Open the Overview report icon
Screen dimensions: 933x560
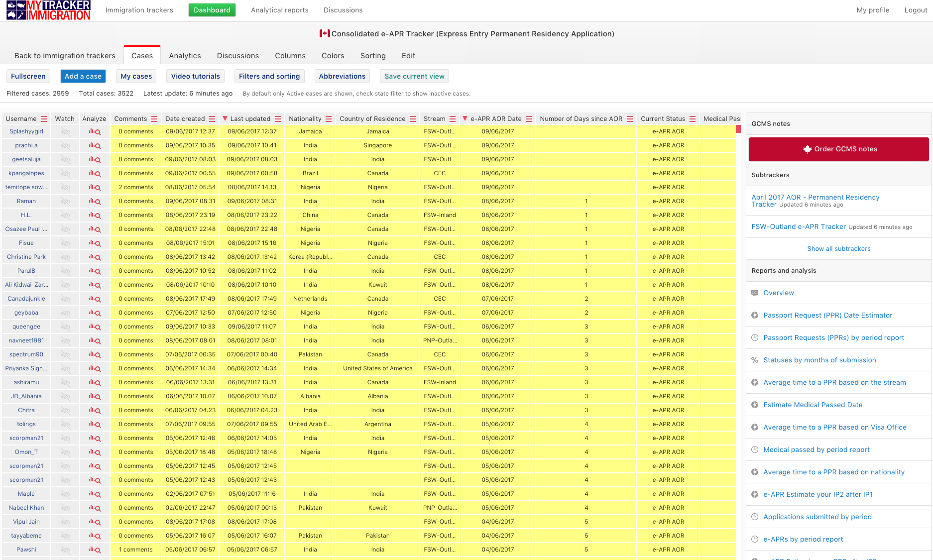(755, 293)
